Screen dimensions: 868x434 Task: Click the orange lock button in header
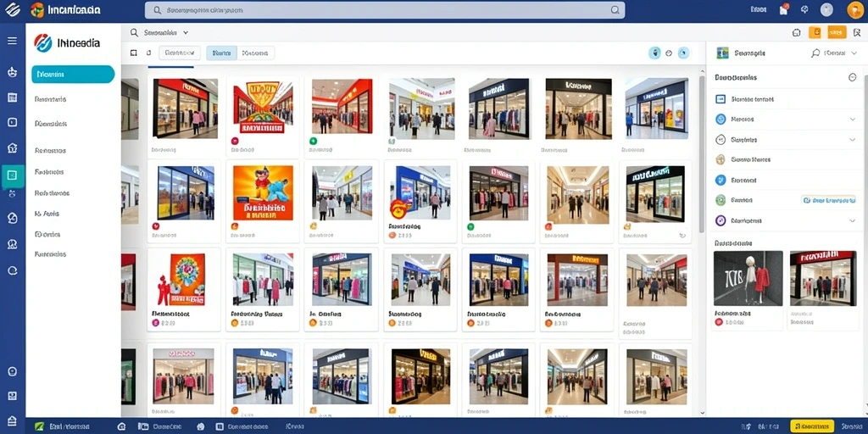(815, 33)
